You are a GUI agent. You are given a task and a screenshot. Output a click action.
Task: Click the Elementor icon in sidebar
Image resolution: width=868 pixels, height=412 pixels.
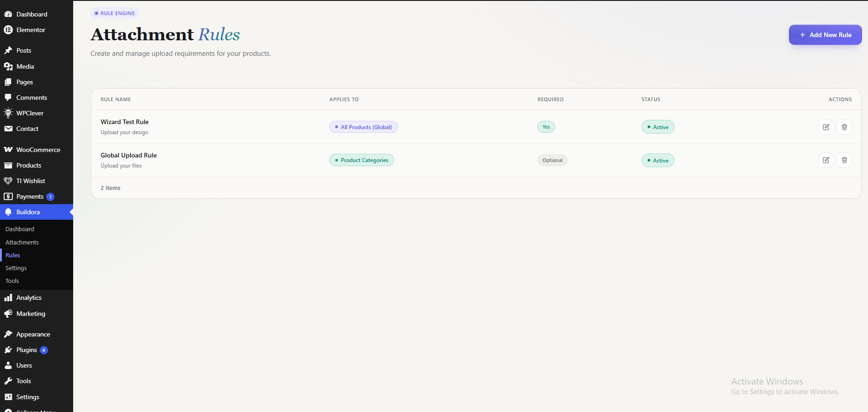pyautogui.click(x=8, y=30)
